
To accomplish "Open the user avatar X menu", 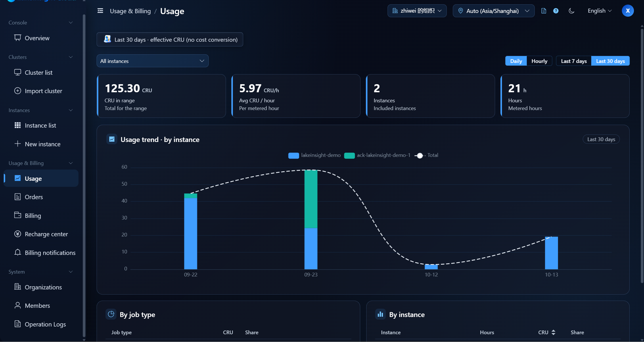I will (628, 11).
